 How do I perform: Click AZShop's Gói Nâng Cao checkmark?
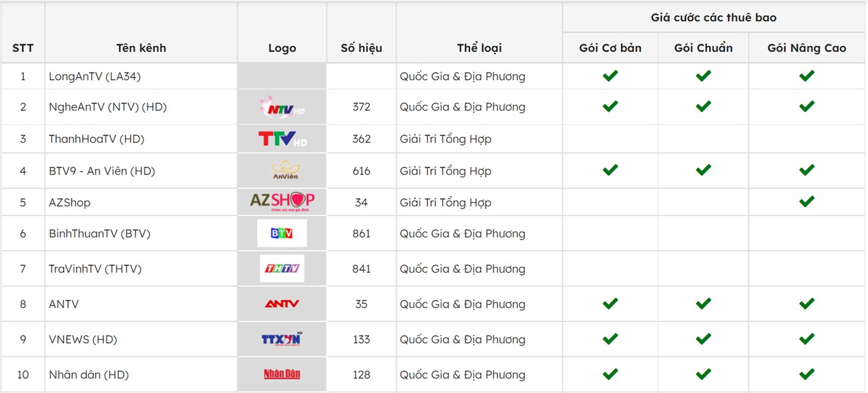[807, 201]
